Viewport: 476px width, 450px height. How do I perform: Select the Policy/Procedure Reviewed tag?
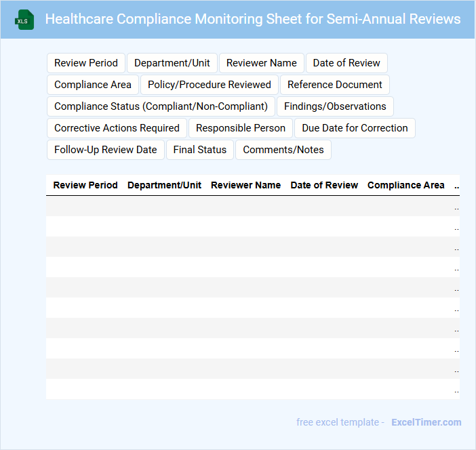[209, 85]
